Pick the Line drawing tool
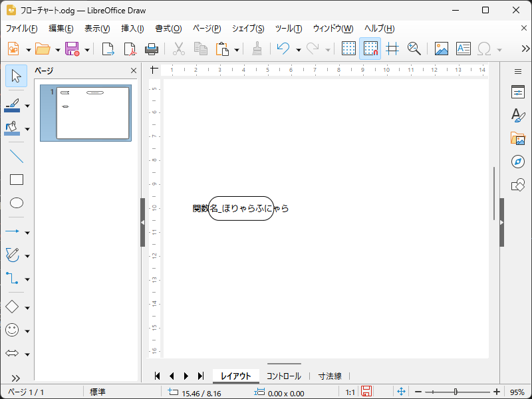 point(17,157)
